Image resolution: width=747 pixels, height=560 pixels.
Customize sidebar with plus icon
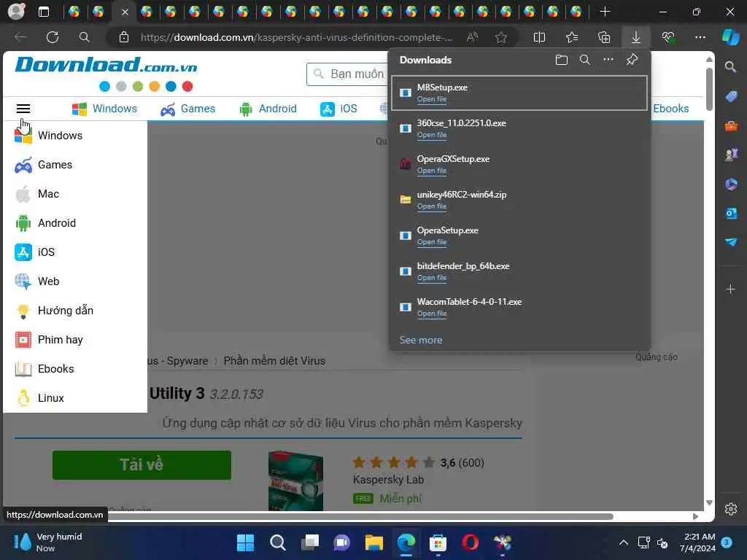[x=731, y=289]
